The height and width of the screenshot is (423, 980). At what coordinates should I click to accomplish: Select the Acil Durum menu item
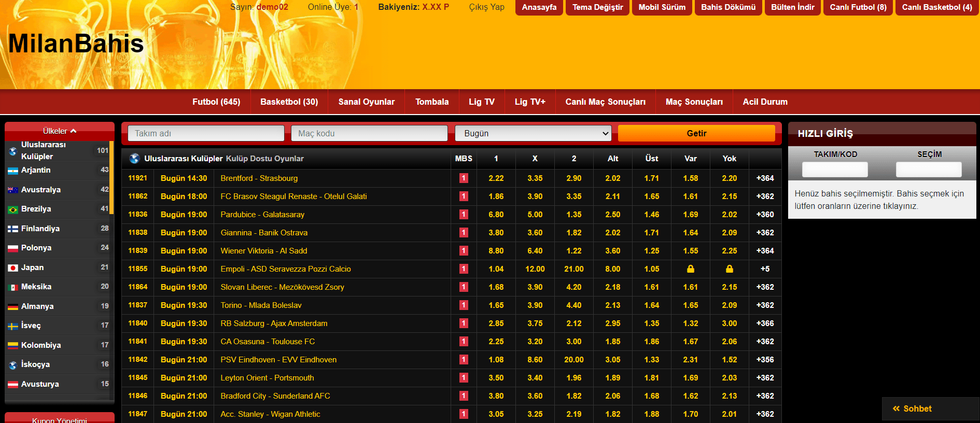[765, 102]
